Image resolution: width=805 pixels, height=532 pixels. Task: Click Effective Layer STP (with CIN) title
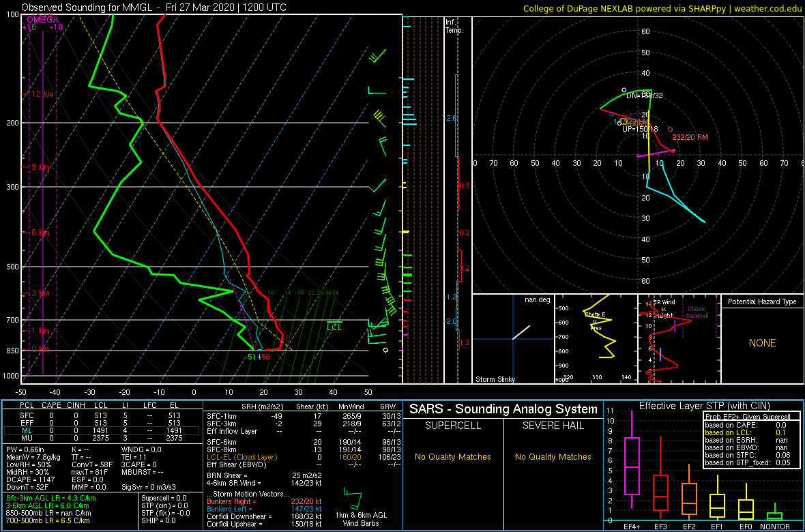pos(703,407)
